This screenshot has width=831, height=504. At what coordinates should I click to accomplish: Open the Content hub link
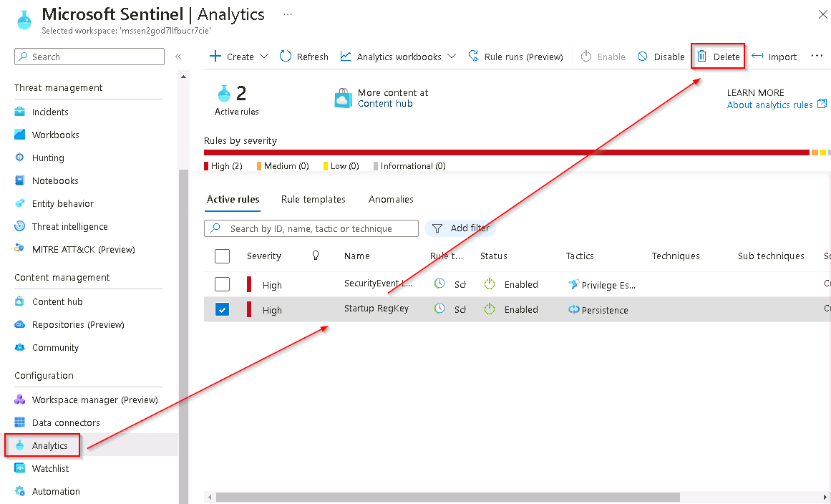point(385,104)
